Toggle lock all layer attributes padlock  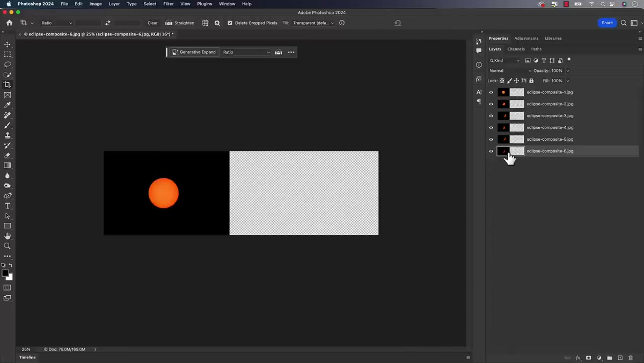coord(531,81)
